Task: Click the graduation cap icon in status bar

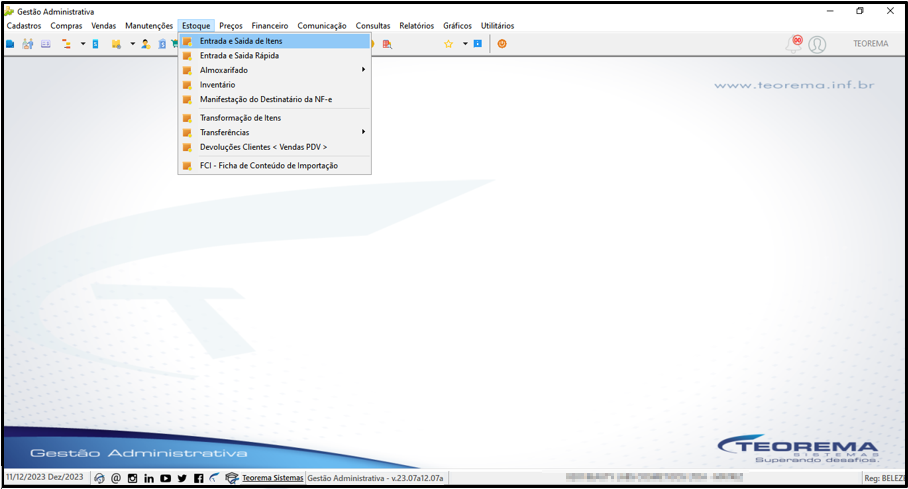Action: (232, 478)
